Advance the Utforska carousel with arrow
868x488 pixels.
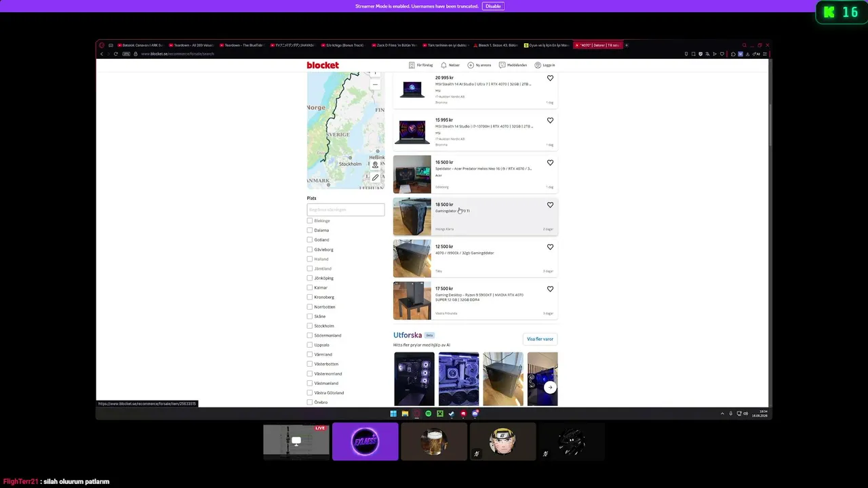(550, 388)
